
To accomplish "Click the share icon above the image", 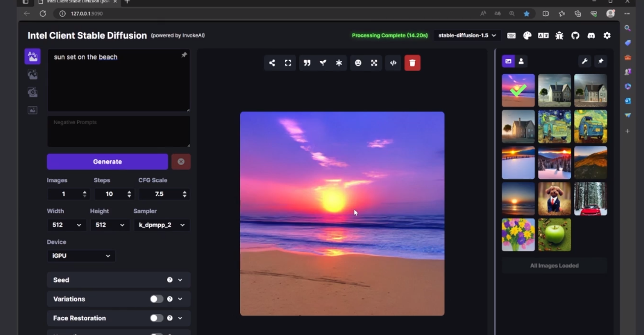I will 272,63.
